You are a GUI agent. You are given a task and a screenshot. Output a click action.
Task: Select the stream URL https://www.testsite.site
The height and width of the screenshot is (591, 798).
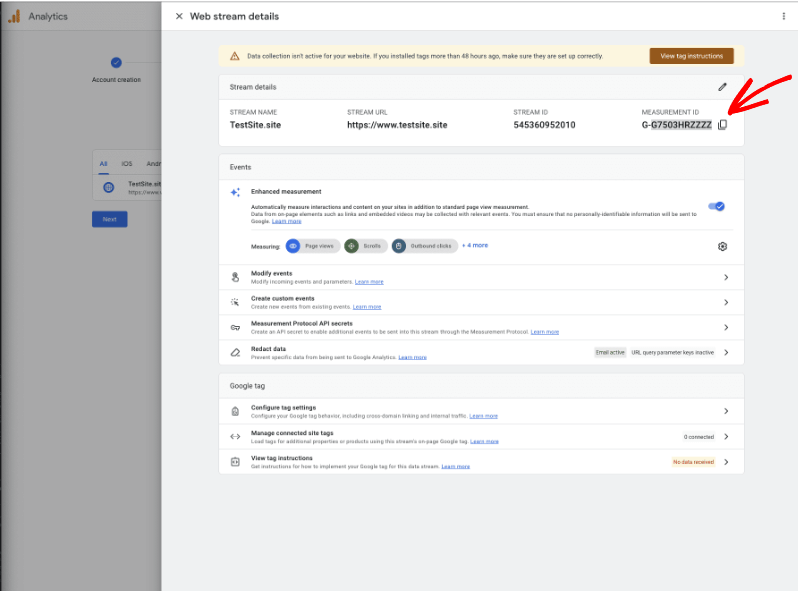click(397, 125)
